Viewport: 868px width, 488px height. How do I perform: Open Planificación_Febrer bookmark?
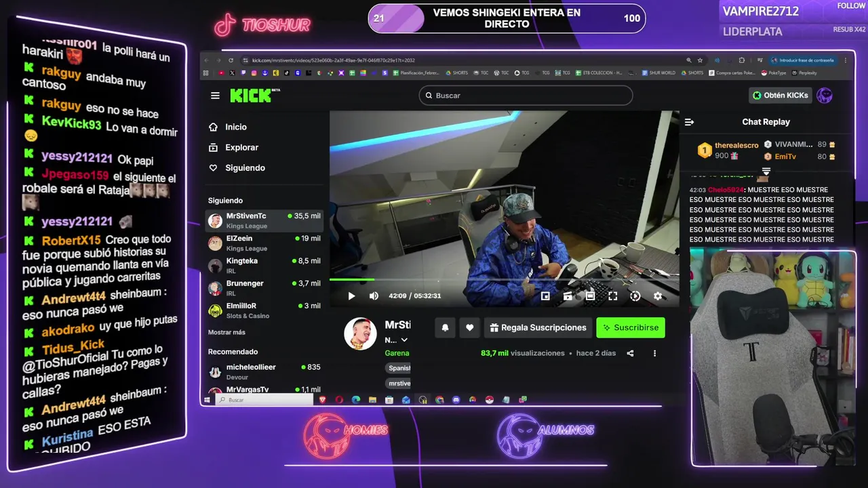416,73
